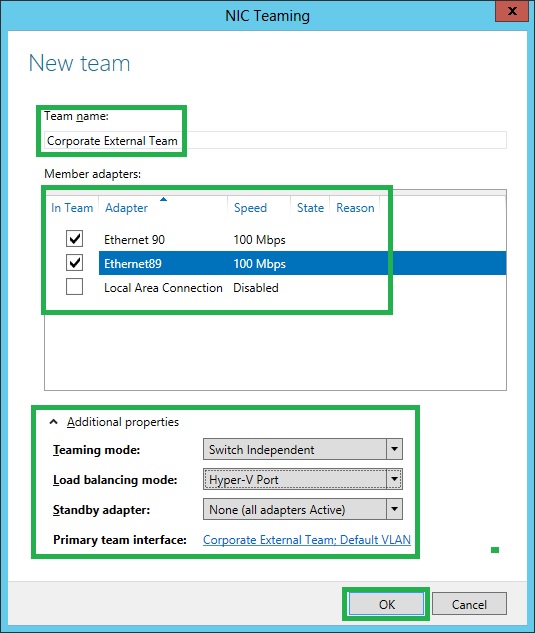
Task: Open Load balancing mode dropdown arrow
Action: tap(394, 479)
